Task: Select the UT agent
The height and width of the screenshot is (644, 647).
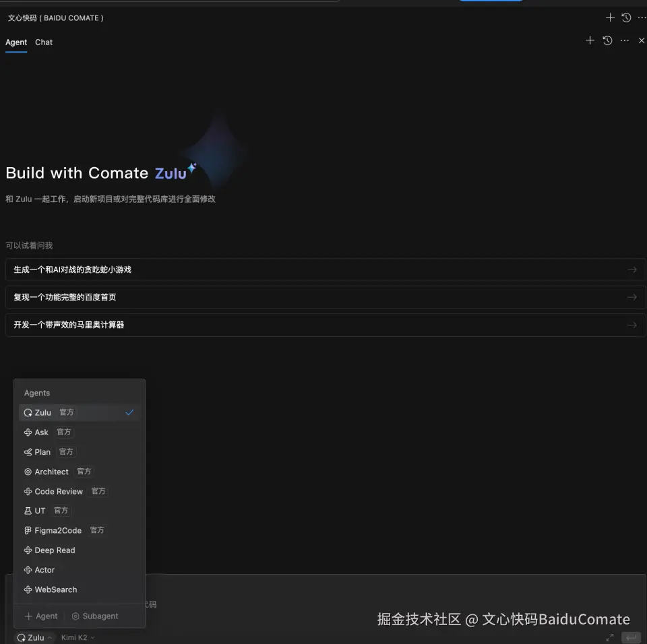Action: [80, 511]
